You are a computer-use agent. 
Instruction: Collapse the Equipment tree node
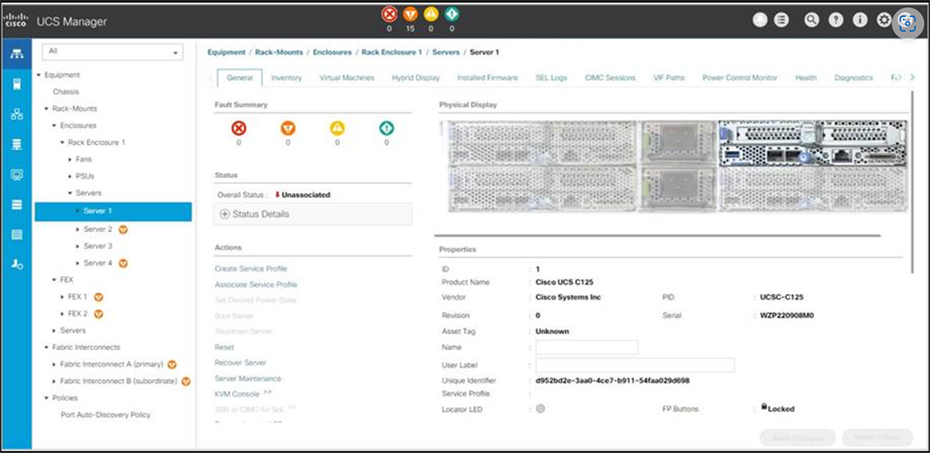point(39,75)
